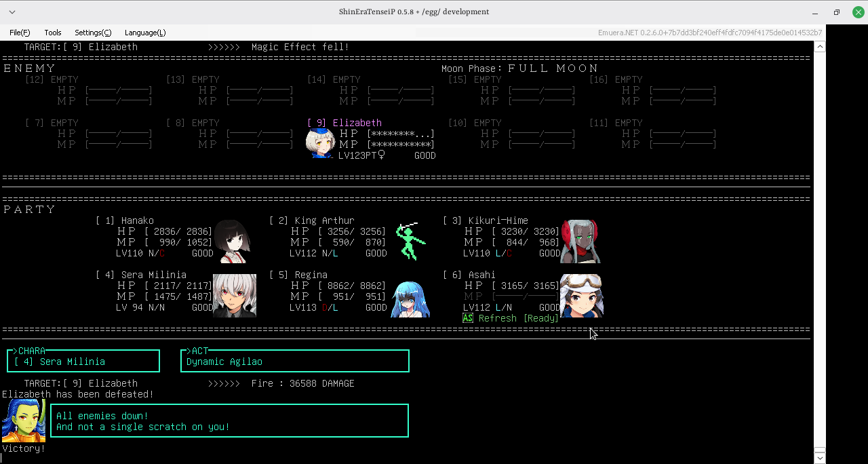Click Elizabeth's HP gauge bar
The image size is (868, 464).
pyautogui.click(x=401, y=134)
